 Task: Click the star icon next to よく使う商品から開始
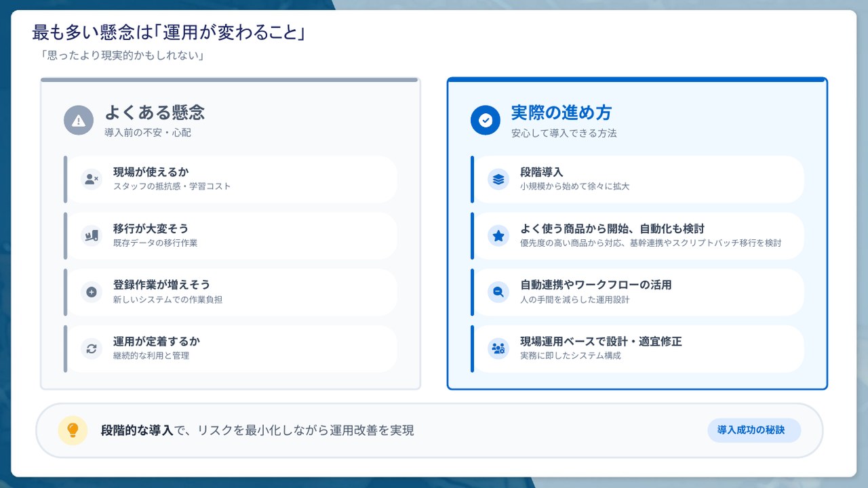pyautogui.click(x=498, y=235)
